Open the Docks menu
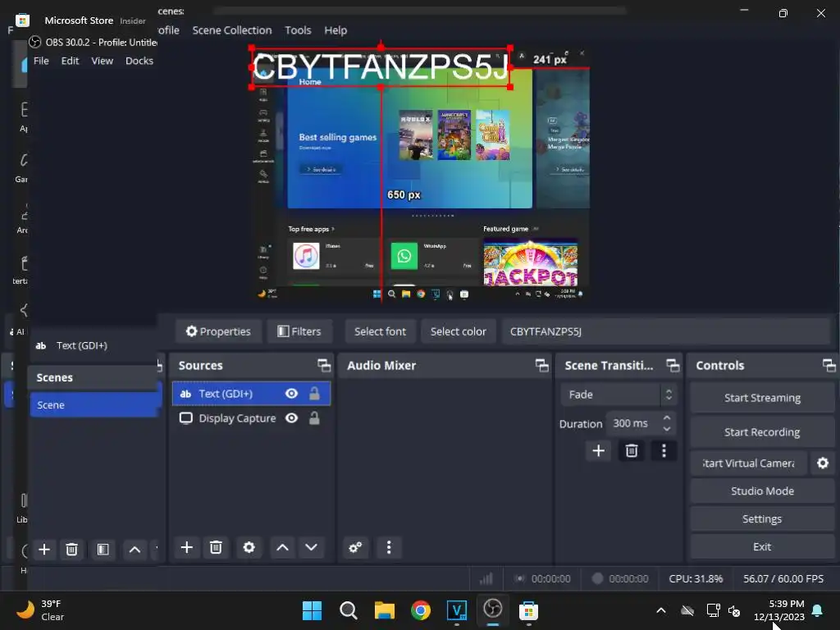The width and height of the screenshot is (840, 630). pos(139,61)
